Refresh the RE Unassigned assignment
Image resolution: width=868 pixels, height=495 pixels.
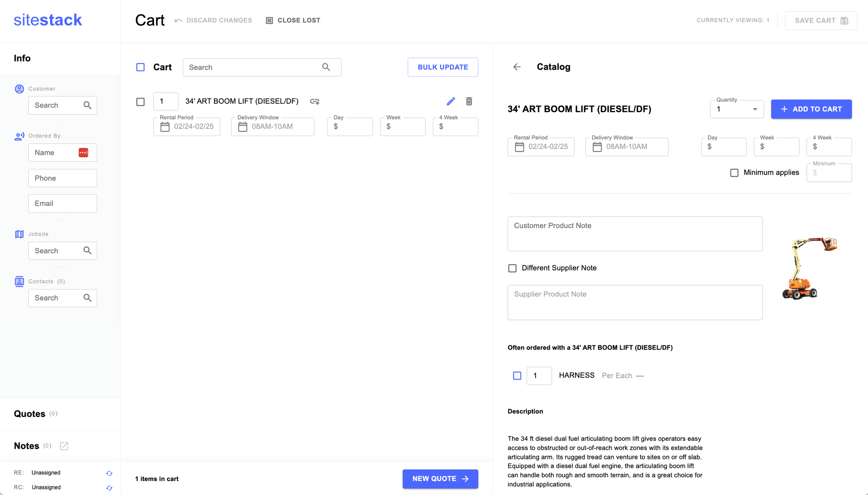coord(109,473)
